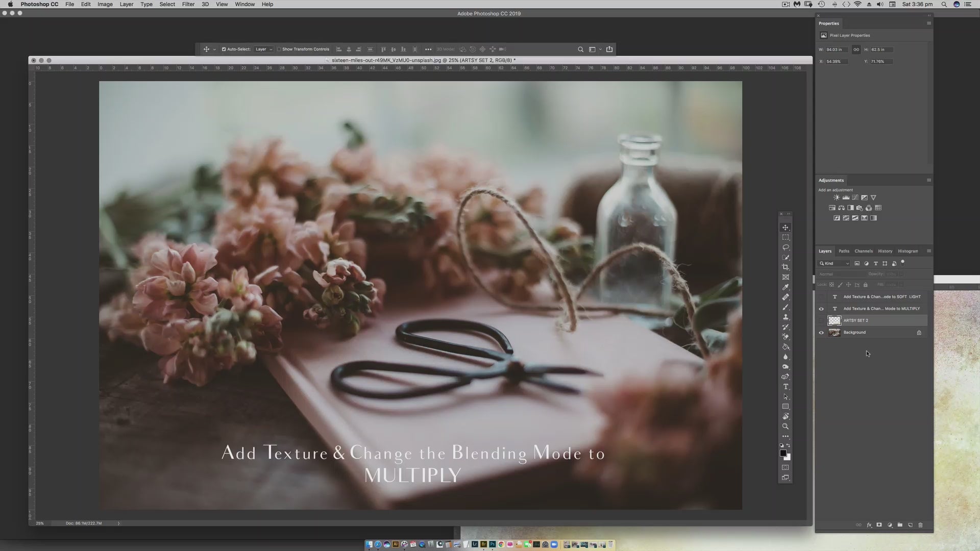
Task: Select the Eyedropper tool
Action: coord(786,287)
